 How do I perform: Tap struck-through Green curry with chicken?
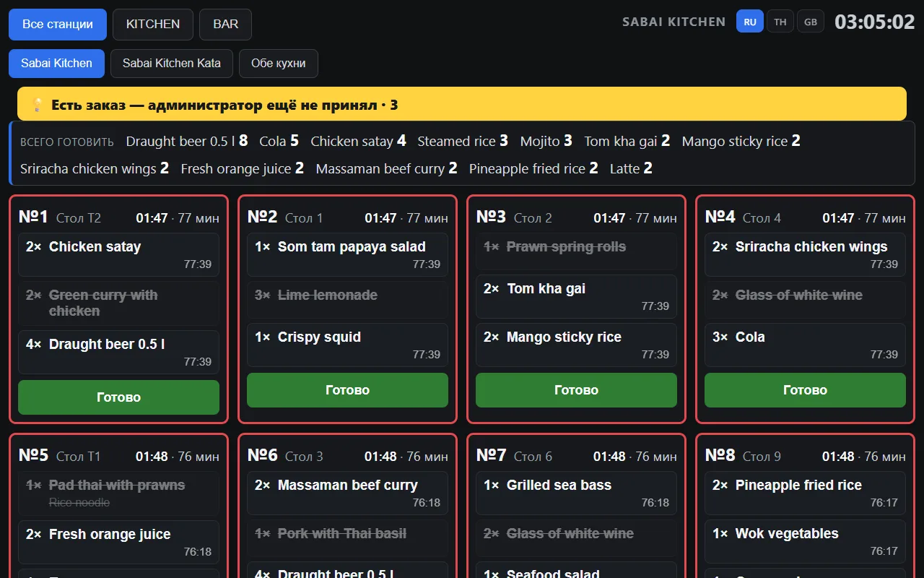click(x=118, y=303)
